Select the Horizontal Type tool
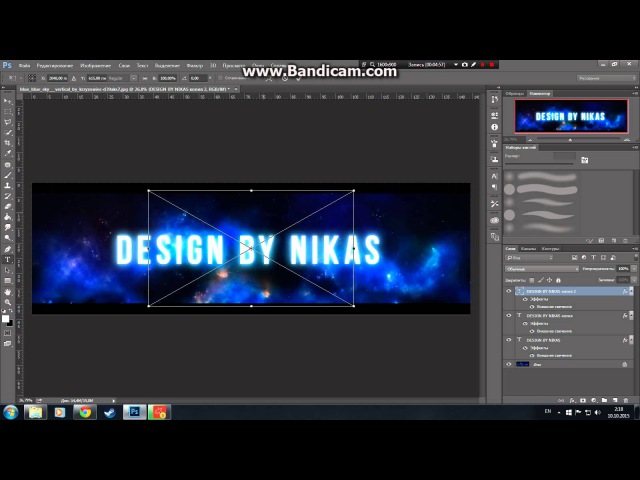640x480 pixels. pos(7,260)
